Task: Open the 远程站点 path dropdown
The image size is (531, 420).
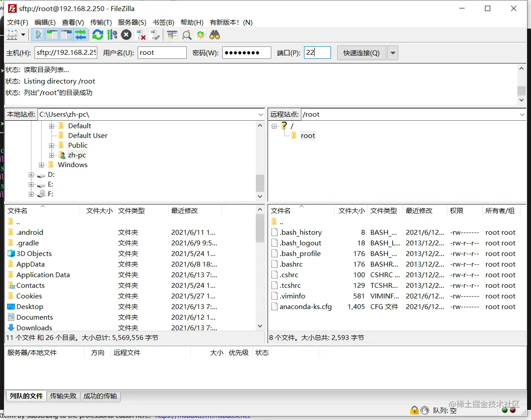Action: pos(523,115)
